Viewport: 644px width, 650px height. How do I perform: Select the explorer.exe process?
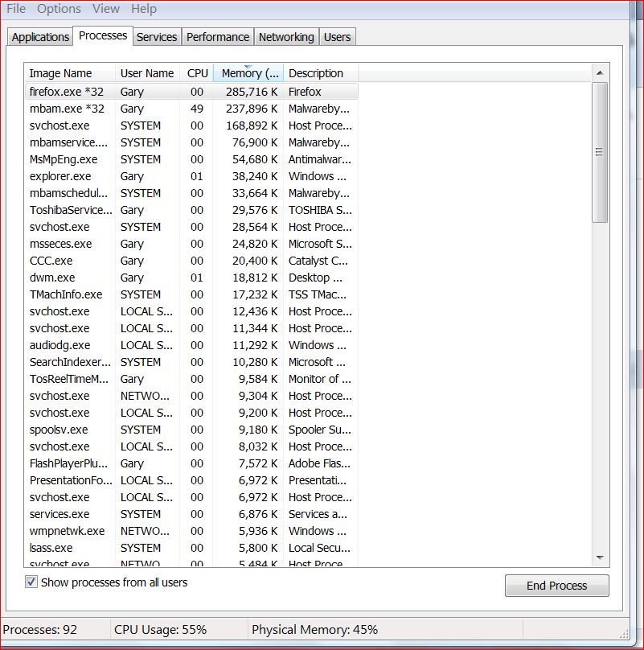coord(191,176)
